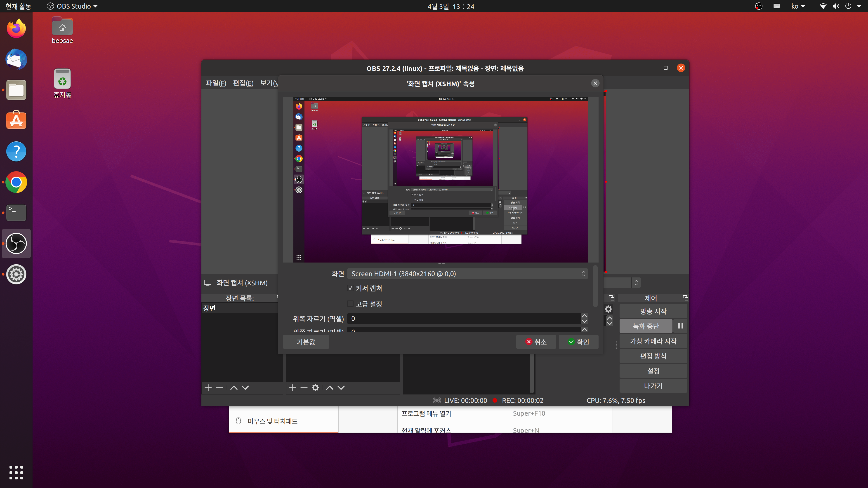The height and width of the screenshot is (488, 868).
Task: Move source down with arrow icon
Action: pos(341,388)
